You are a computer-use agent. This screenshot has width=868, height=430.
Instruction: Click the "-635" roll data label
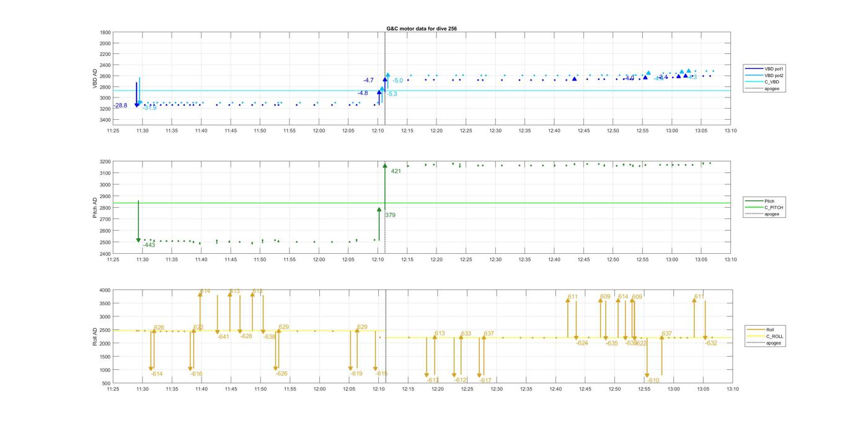tap(612, 343)
